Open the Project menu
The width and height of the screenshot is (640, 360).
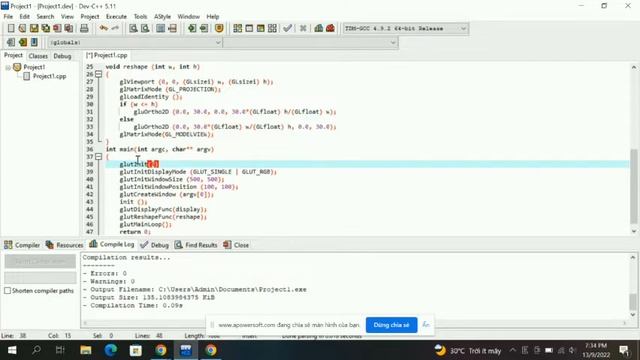pos(90,16)
